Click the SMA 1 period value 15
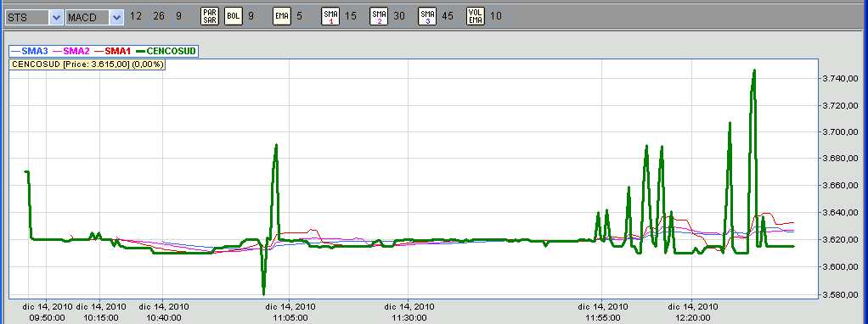The image size is (868, 324). tap(351, 16)
